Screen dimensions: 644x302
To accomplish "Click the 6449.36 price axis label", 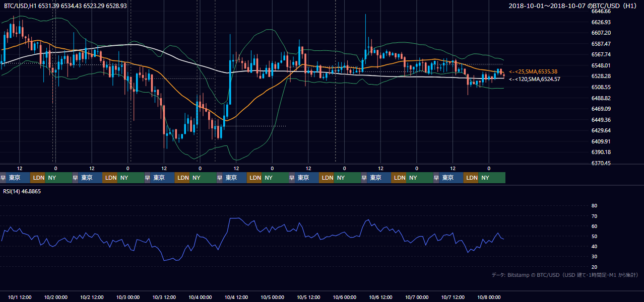I will pos(601,120).
